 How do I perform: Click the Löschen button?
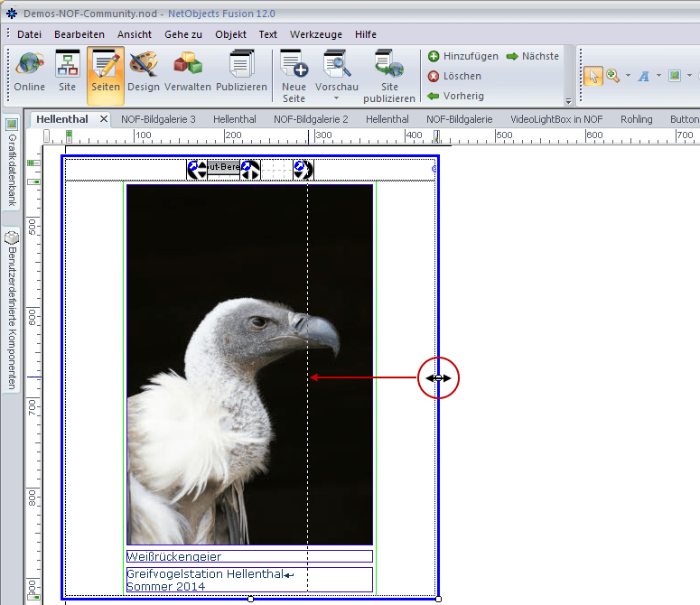point(454,76)
